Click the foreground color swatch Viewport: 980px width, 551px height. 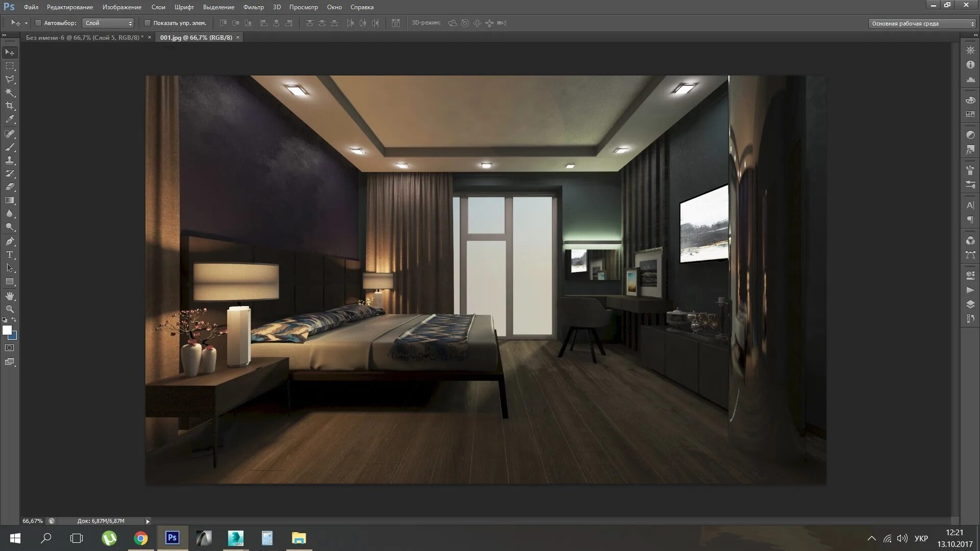(7, 331)
